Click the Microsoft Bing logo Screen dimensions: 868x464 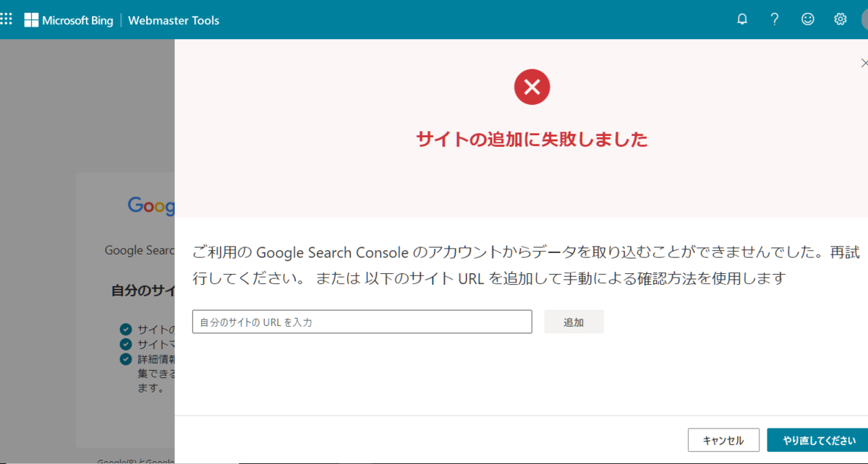69,20
